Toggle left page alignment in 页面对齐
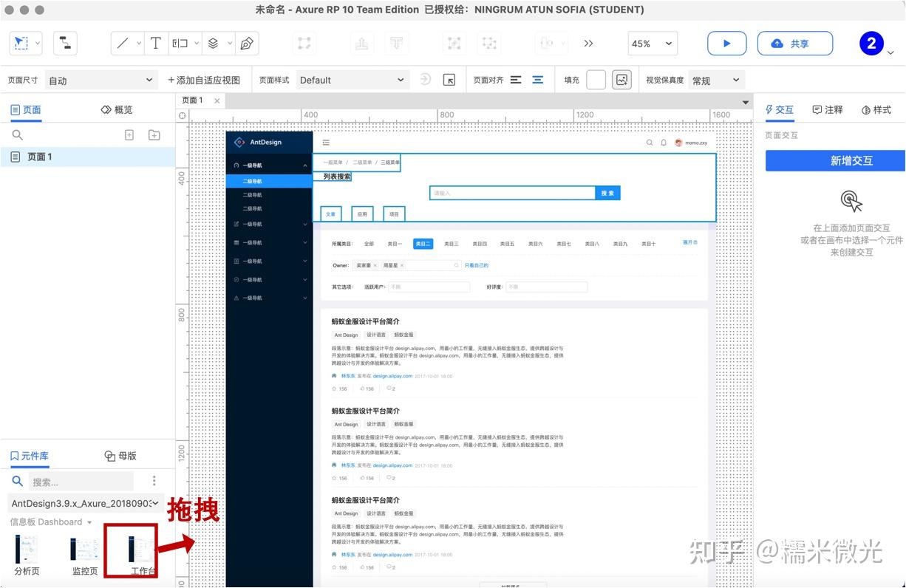906x588 pixels. 515,79
